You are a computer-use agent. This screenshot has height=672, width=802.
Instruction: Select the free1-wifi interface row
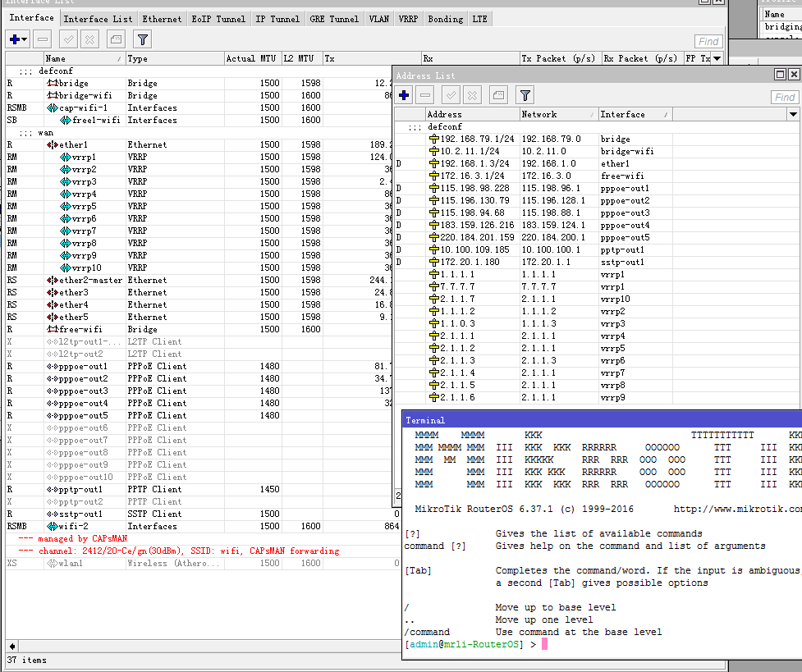pyautogui.click(x=199, y=120)
